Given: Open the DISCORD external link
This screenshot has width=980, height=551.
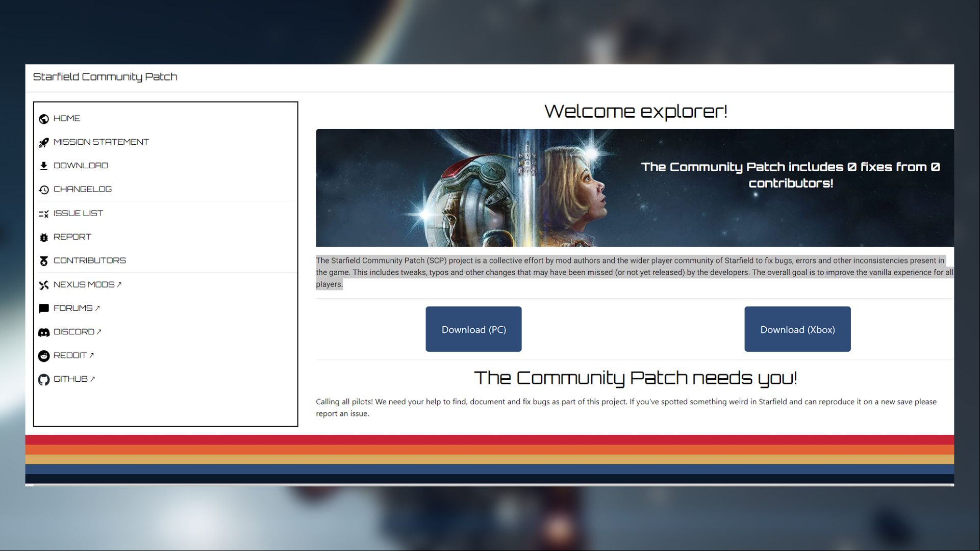Looking at the screenshot, I should point(78,332).
